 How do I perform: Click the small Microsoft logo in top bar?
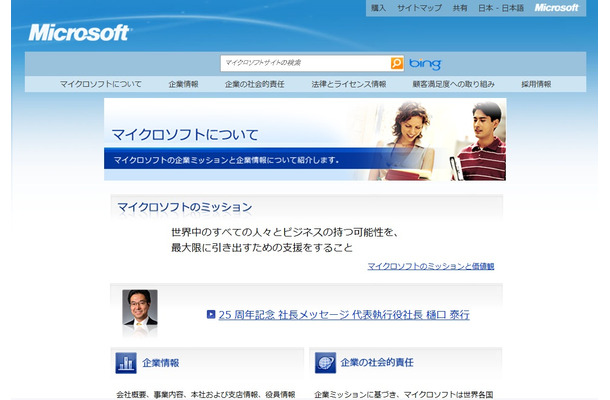click(x=556, y=8)
